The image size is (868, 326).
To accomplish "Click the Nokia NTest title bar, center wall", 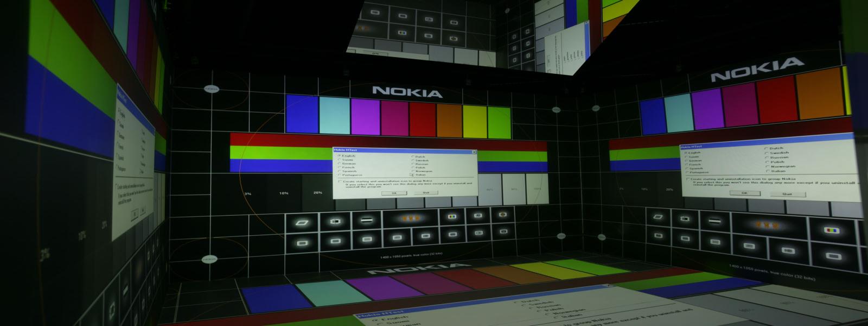I will [x=404, y=151].
